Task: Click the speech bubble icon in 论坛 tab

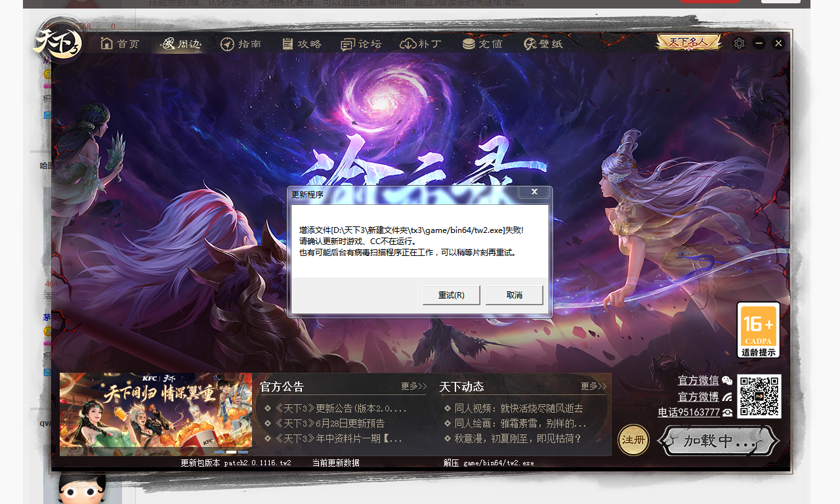Action: click(x=348, y=44)
